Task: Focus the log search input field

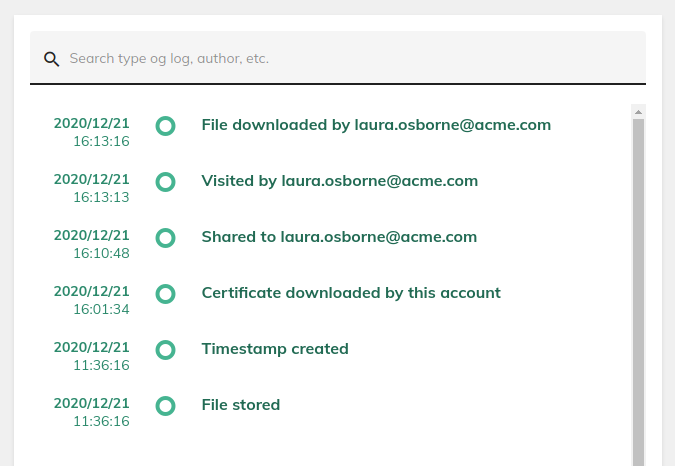Action: pos(340,59)
